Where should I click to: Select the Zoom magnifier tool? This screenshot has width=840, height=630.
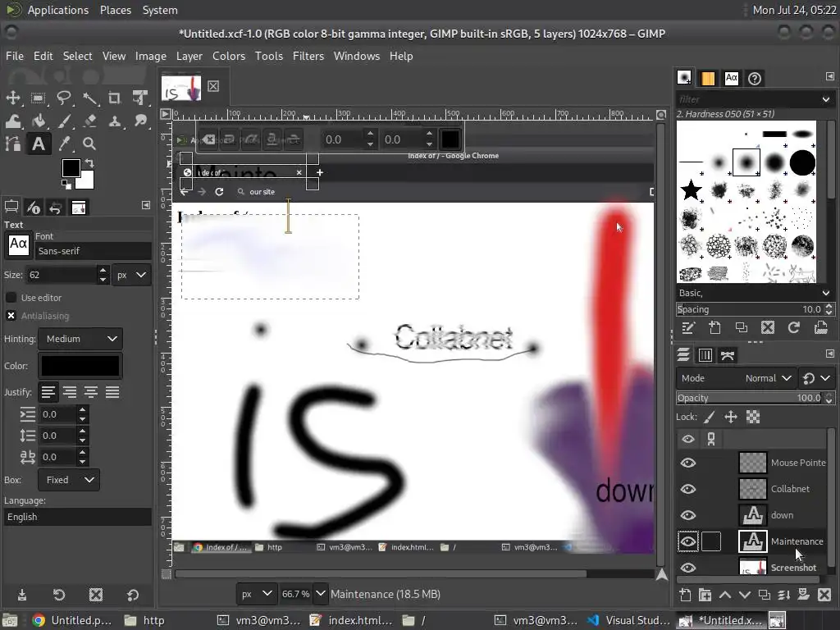point(89,144)
